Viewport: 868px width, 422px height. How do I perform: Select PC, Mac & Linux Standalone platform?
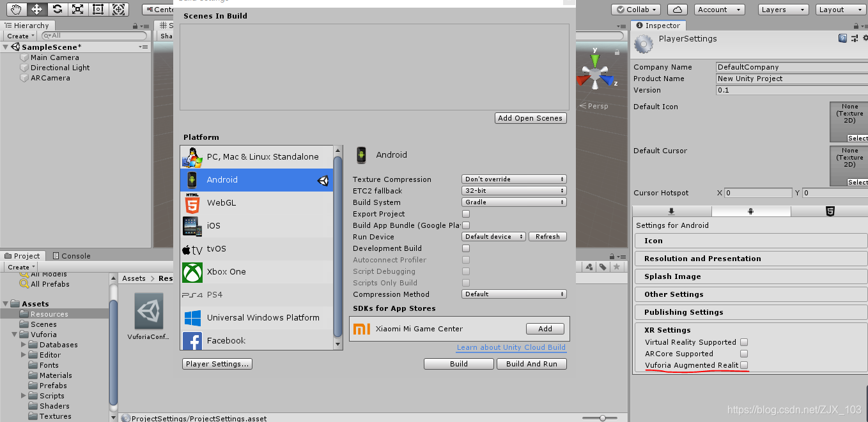[257, 156]
